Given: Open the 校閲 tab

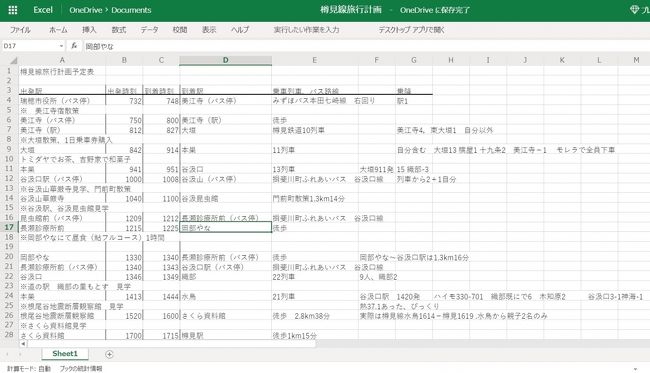Looking at the screenshot, I should click(180, 30).
